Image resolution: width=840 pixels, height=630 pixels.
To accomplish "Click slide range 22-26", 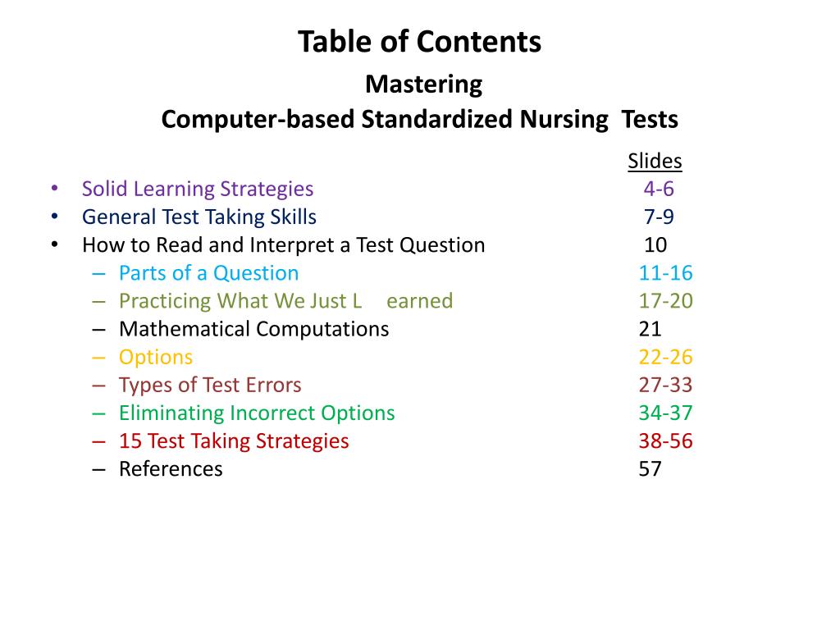I will pos(665,358).
